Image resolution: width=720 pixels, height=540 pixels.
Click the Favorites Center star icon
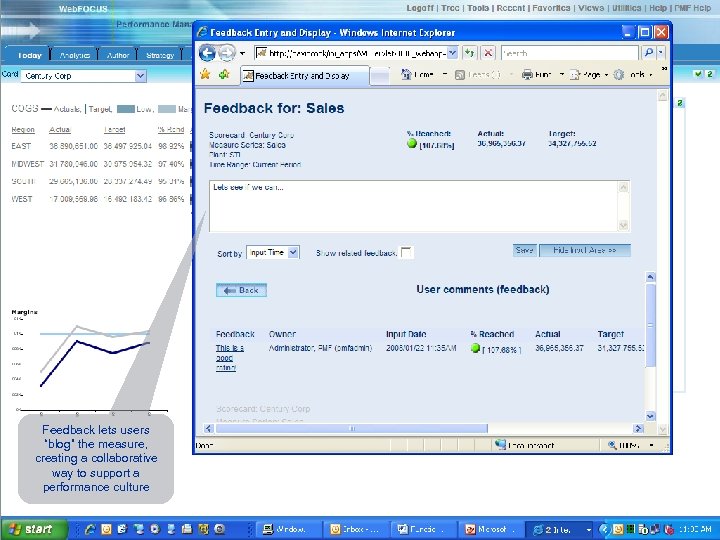[205, 74]
